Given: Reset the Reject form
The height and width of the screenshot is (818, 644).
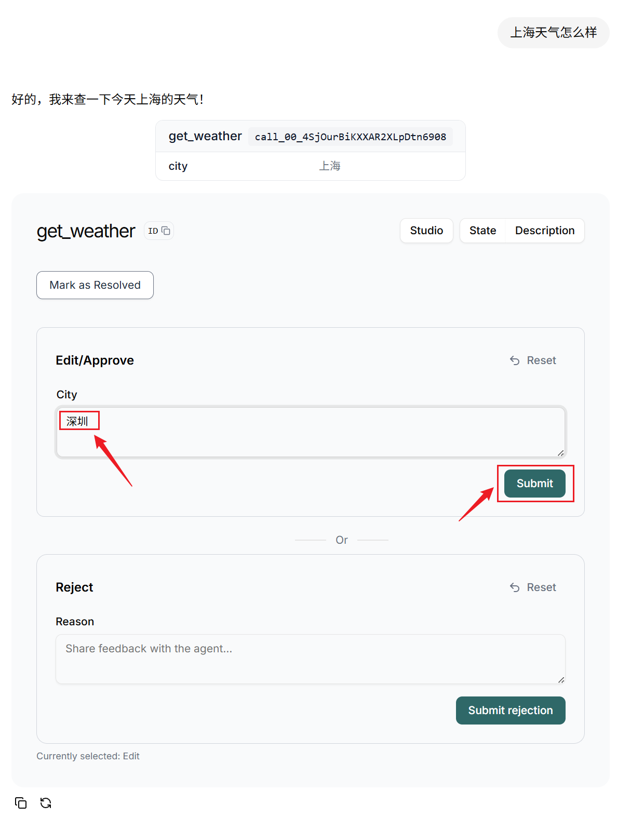Looking at the screenshot, I should click(x=533, y=587).
